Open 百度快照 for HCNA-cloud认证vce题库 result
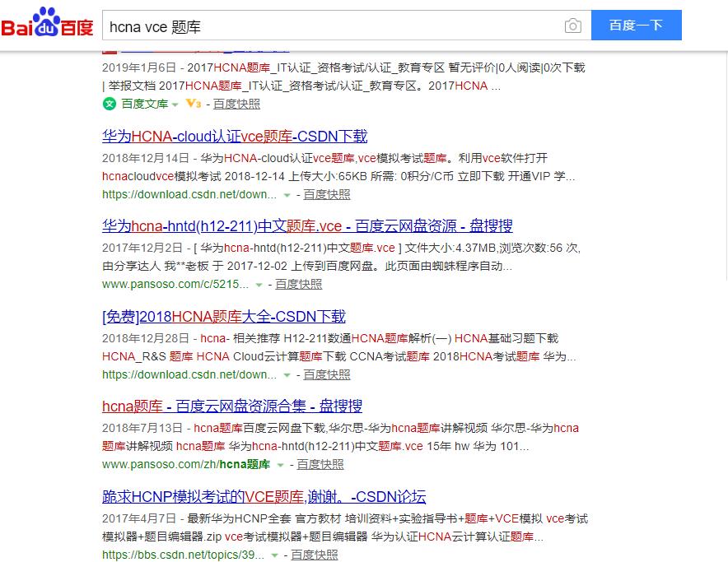The width and height of the screenshot is (728, 562). [326, 194]
